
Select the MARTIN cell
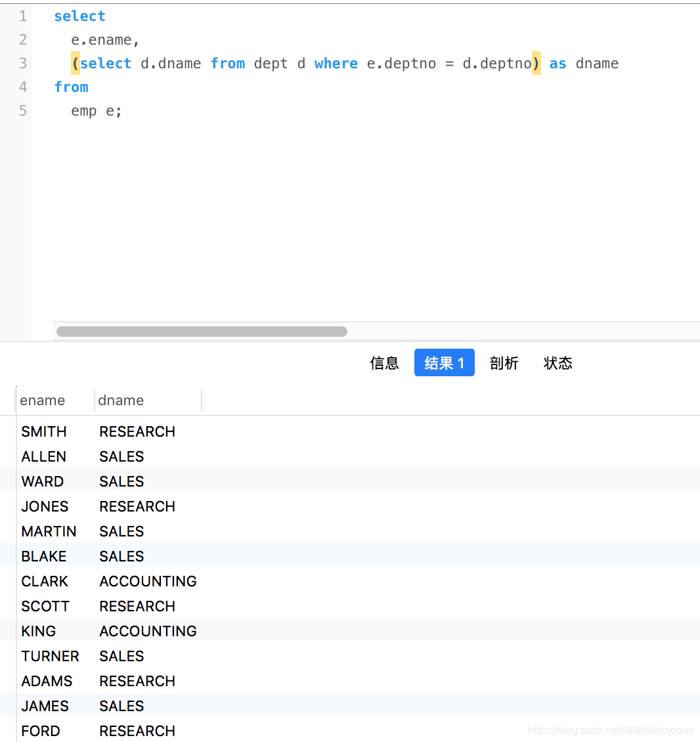49,531
